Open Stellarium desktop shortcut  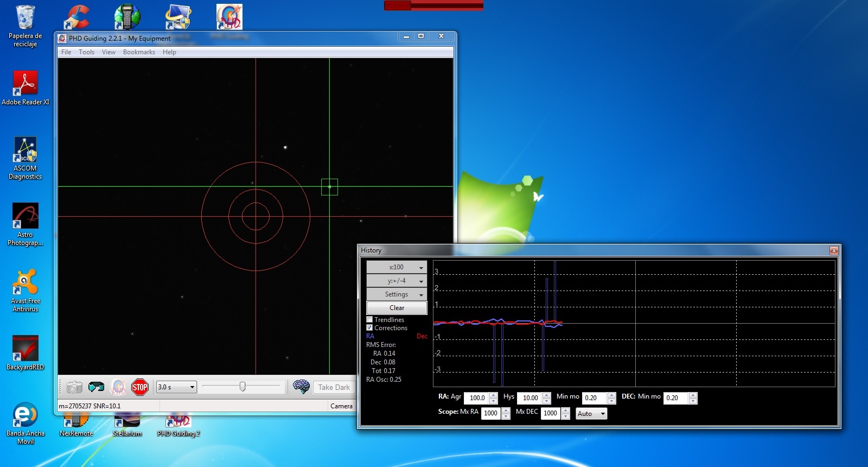(127, 425)
